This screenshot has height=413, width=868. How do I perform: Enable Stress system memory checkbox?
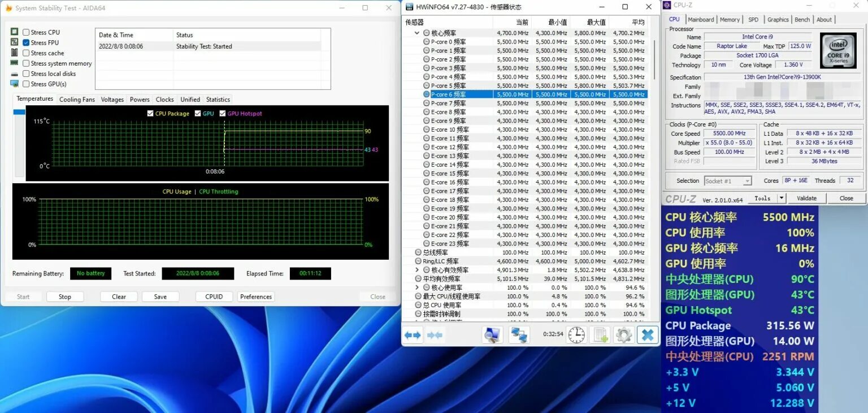26,63
